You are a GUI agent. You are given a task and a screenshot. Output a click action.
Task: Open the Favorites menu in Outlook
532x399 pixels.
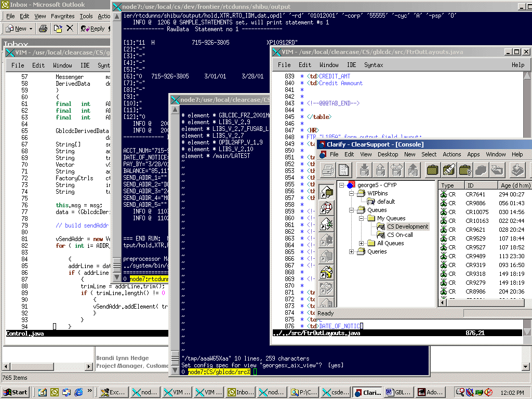63,16
